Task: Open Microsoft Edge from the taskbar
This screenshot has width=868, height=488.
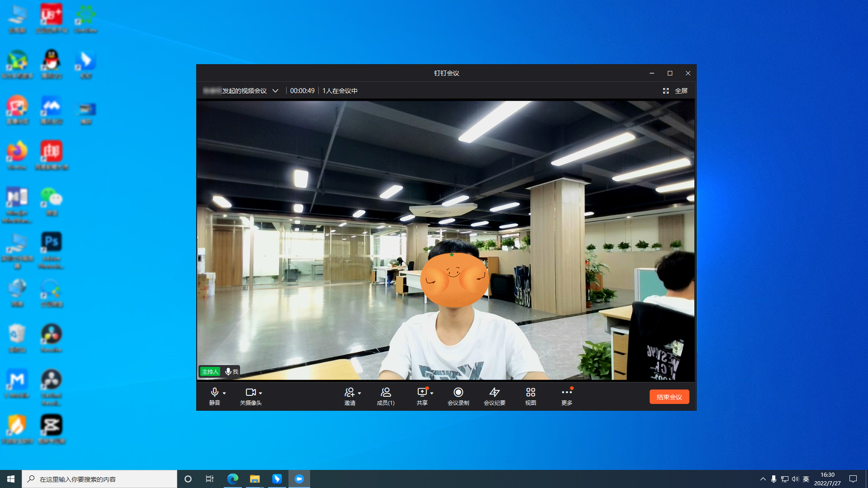Action: click(232, 479)
